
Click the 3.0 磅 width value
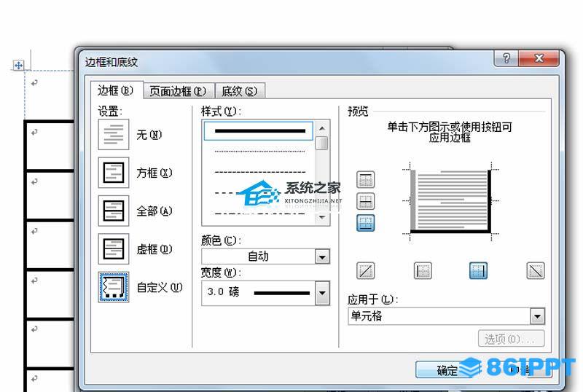pyautogui.click(x=224, y=291)
